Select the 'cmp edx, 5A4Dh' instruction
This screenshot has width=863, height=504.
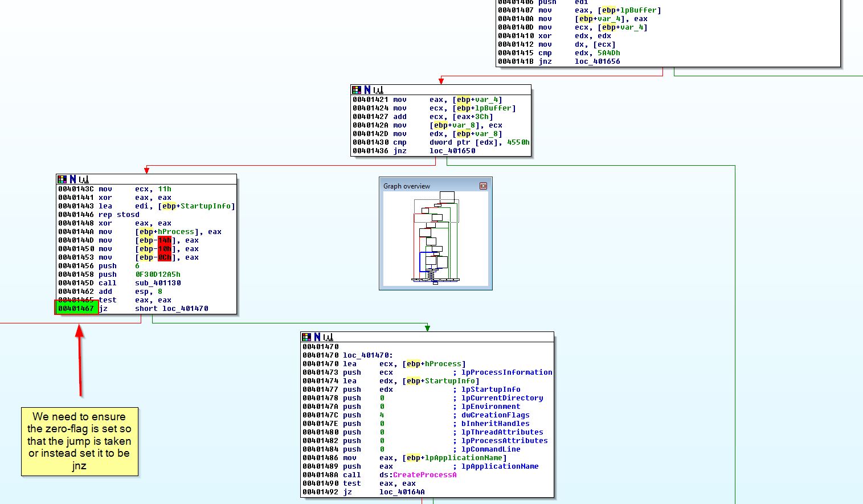(x=559, y=53)
